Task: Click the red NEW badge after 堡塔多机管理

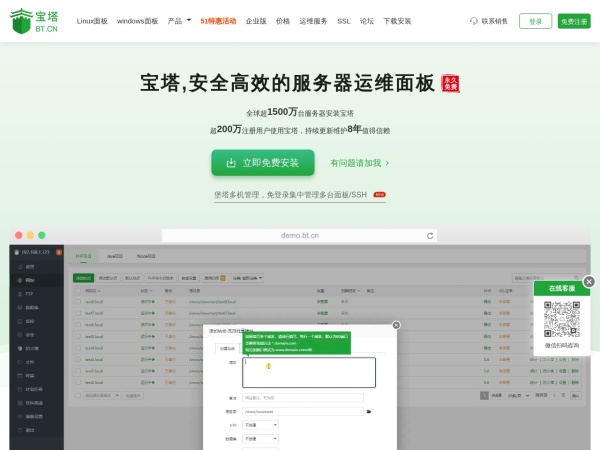Action: click(x=379, y=194)
